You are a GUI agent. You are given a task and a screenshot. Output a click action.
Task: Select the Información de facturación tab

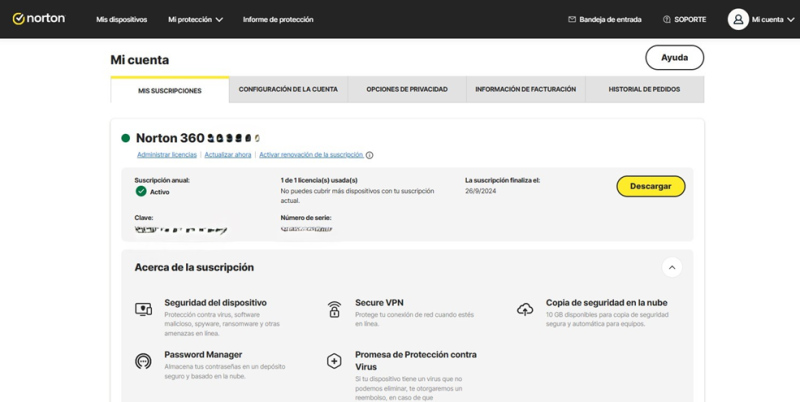(525, 89)
